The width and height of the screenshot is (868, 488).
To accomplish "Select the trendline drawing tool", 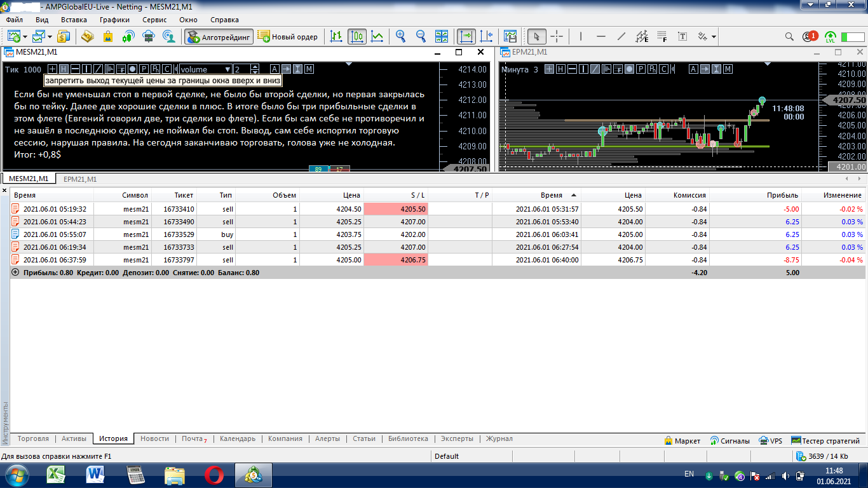I will (622, 36).
